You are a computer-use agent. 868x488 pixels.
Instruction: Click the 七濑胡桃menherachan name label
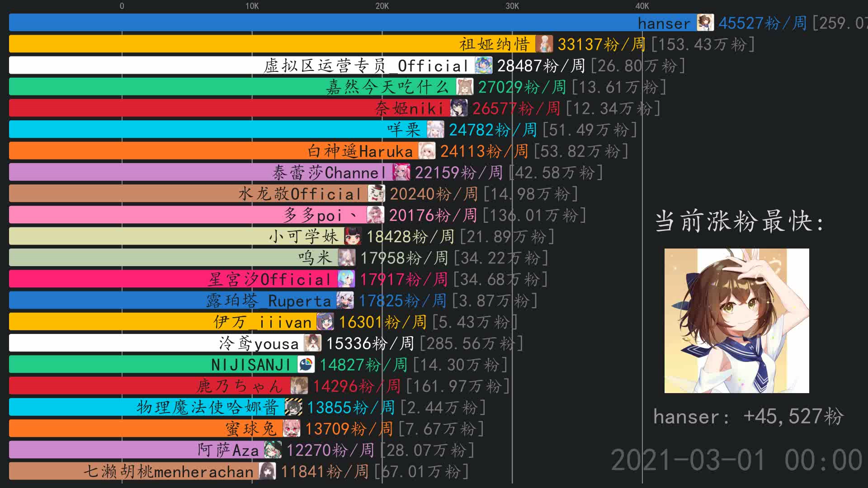169,472
